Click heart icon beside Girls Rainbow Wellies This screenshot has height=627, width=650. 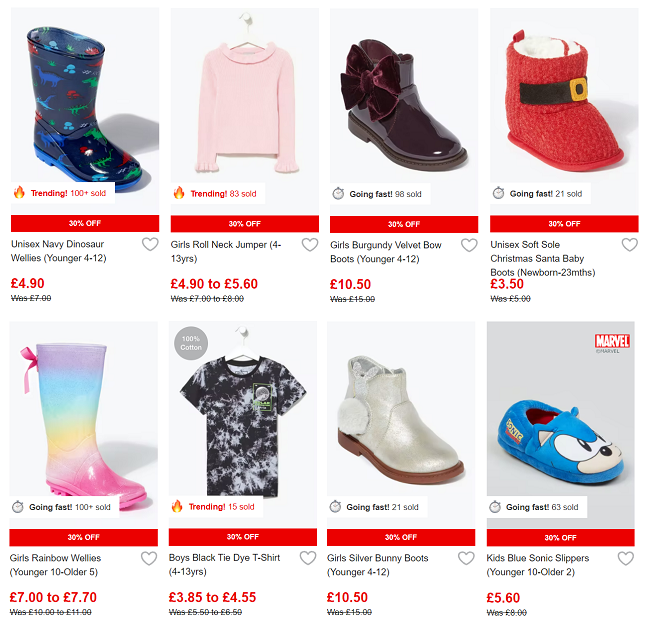point(149,558)
